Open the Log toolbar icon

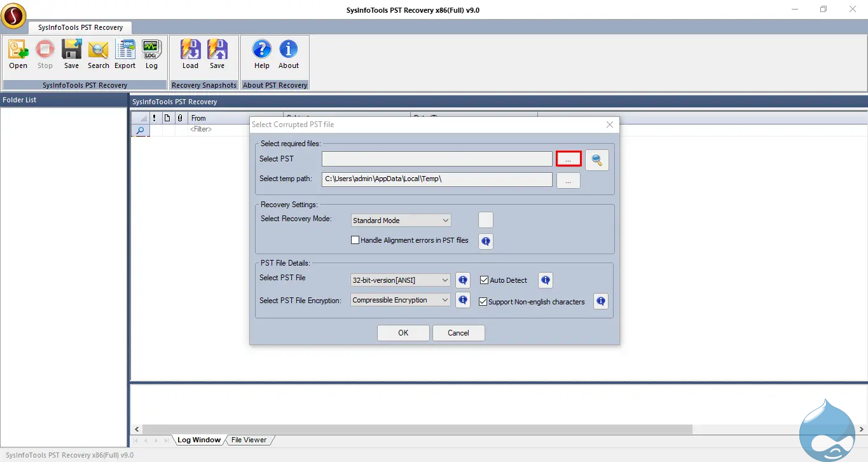pyautogui.click(x=151, y=55)
